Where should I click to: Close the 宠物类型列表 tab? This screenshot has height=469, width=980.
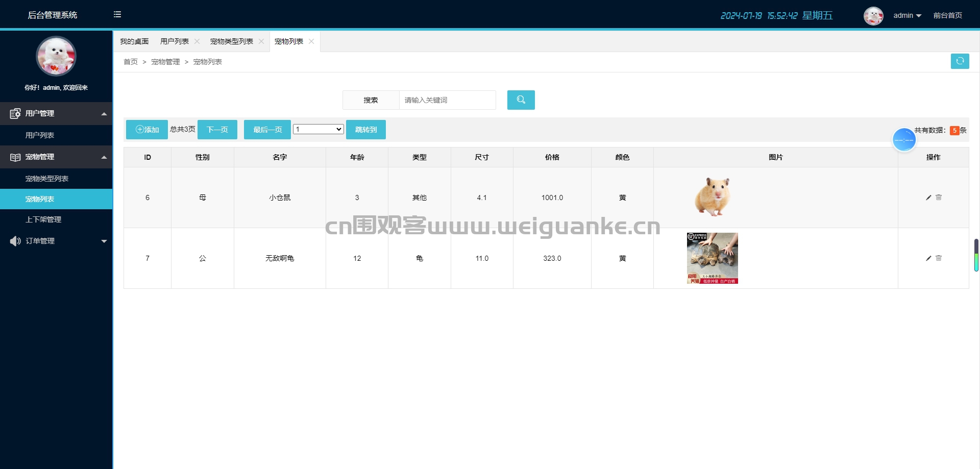(261, 41)
